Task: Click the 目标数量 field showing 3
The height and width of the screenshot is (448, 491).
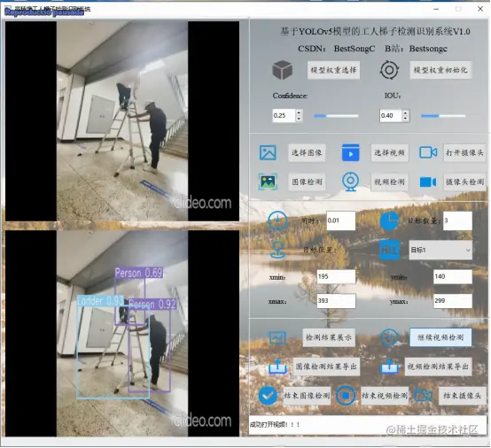Action: (457, 220)
